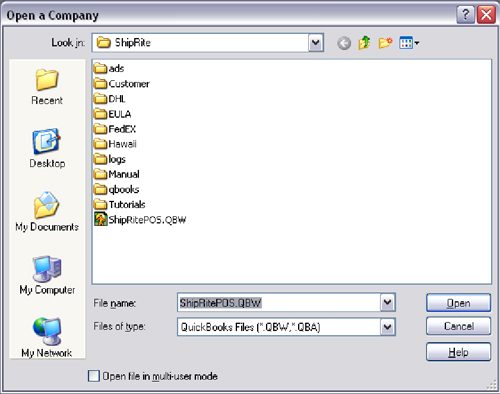This screenshot has height=394, width=500.
Task: Click the ShipRite folder icon in Look in
Action: pos(103,43)
